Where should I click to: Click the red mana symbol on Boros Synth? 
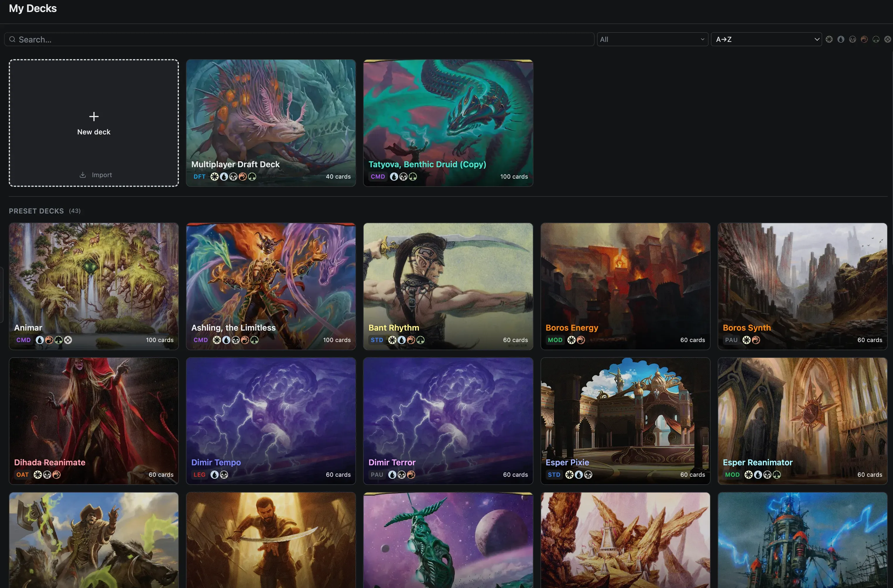(x=756, y=340)
